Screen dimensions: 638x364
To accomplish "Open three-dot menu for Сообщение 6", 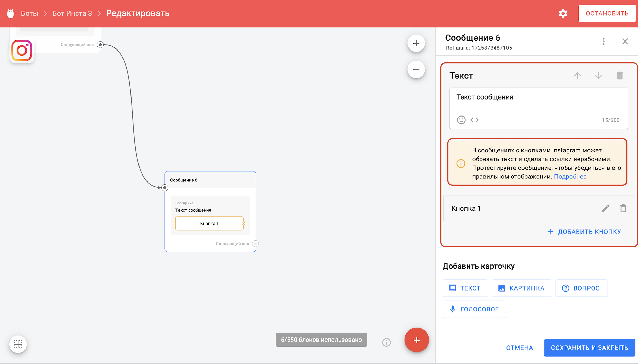I will [603, 42].
